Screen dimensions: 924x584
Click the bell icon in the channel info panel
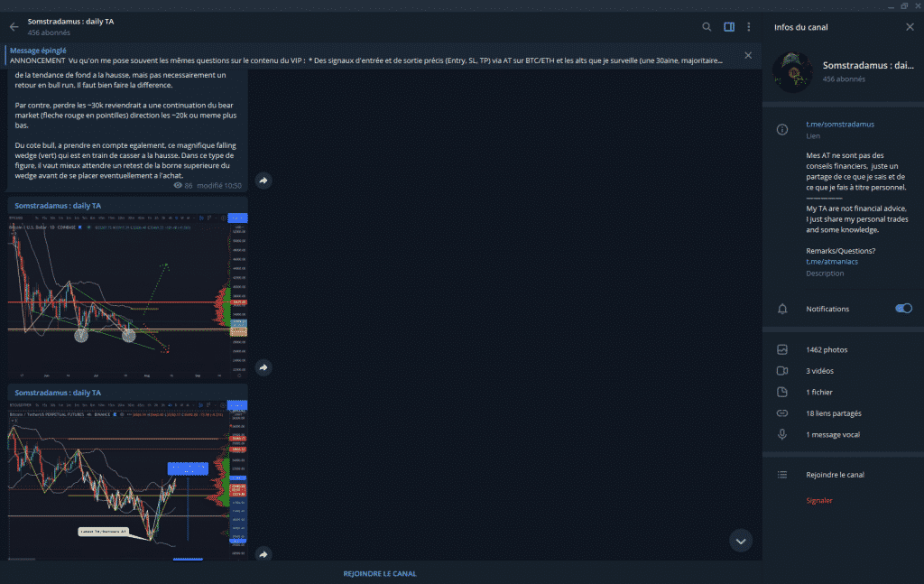[x=781, y=309]
